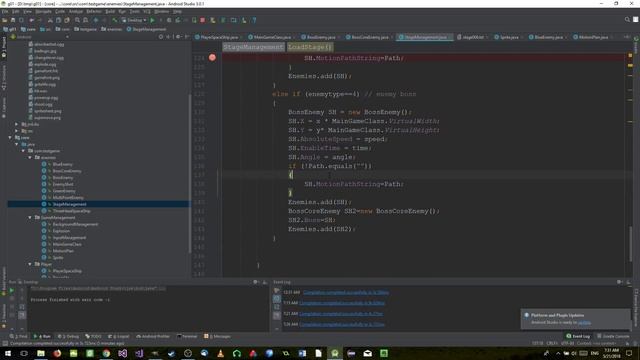The width and height of the screenshot is (640, 360).
Task: Click the Help question mark toolbar icon
Action: pos(254,20)
